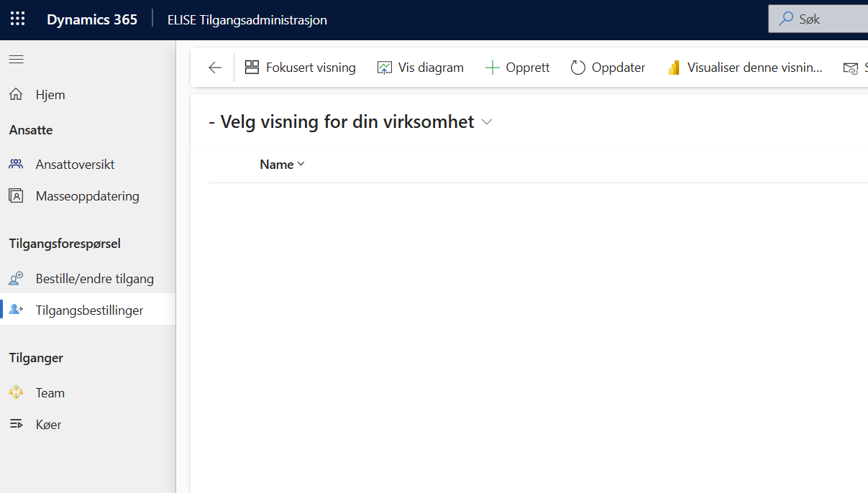Navigate to Masseoppdatering

pyautogui.click(x=88, y=195)
